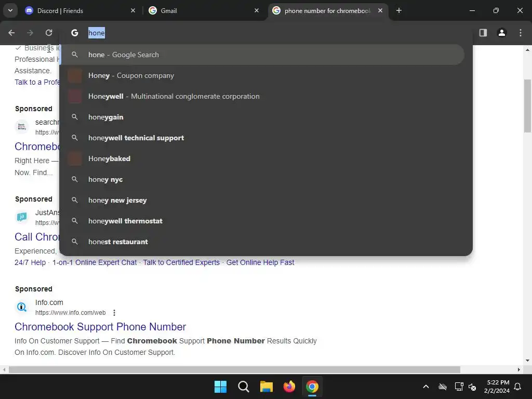Click the Info.com site name
Viewport: 532px width, 399px height.
49,302
